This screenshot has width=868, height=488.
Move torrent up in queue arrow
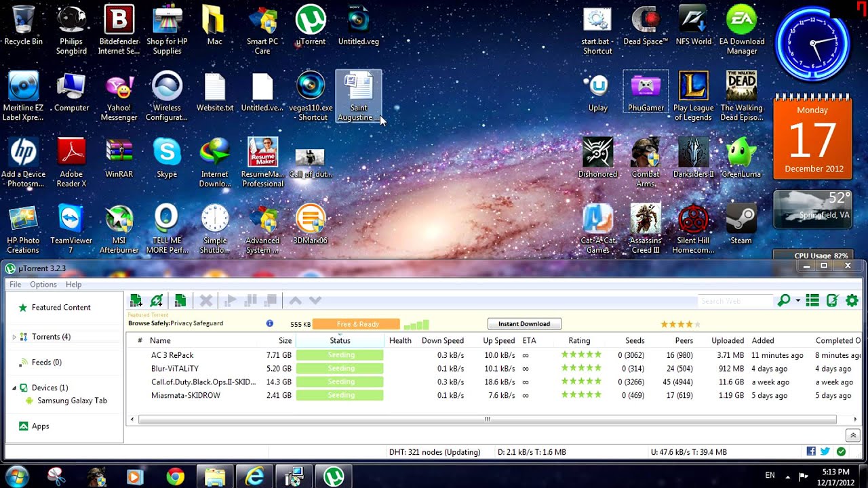pos(295,300)
